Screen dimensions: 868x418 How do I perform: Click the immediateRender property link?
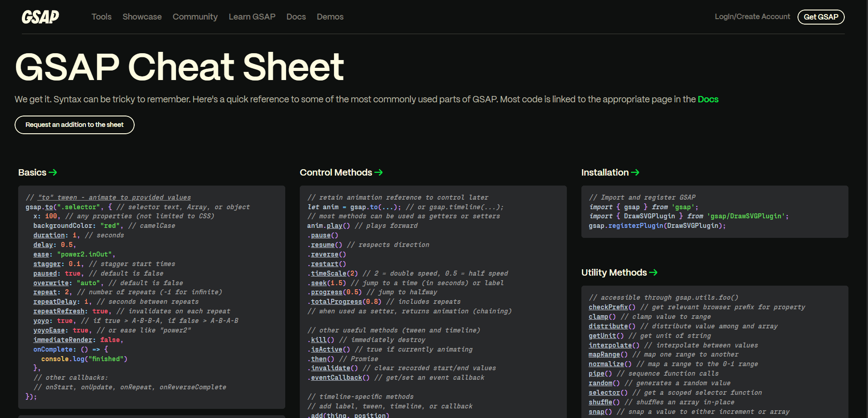tap(63, 340)
